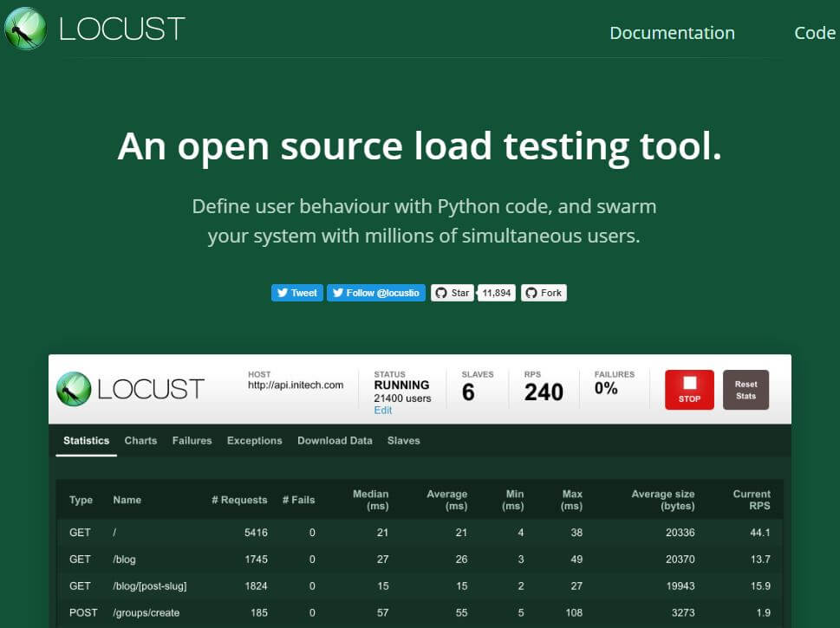Screen dimensions: 840x628
Task: Sort by Max (ms) column header
Action: pos(571,500)
